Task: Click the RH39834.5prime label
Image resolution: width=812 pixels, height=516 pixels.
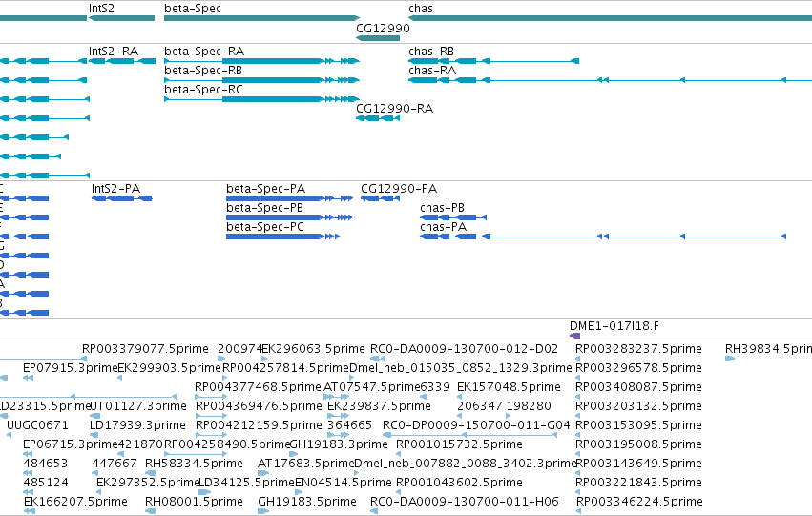Action: (768, 349)
